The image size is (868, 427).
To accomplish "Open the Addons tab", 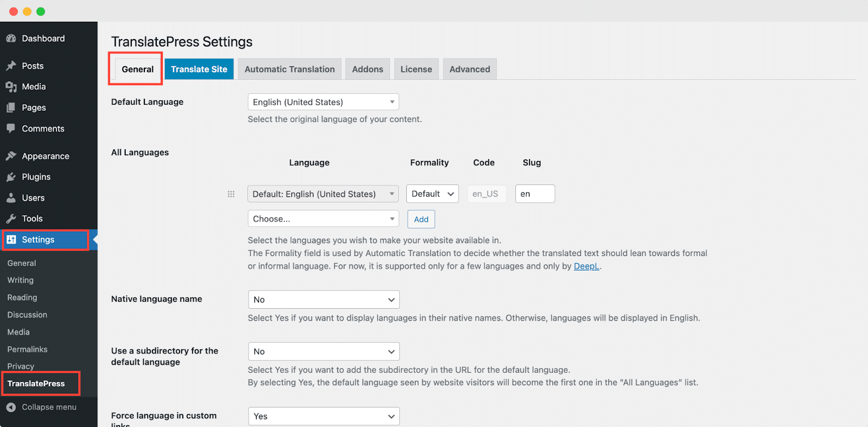I will [368, 69].
